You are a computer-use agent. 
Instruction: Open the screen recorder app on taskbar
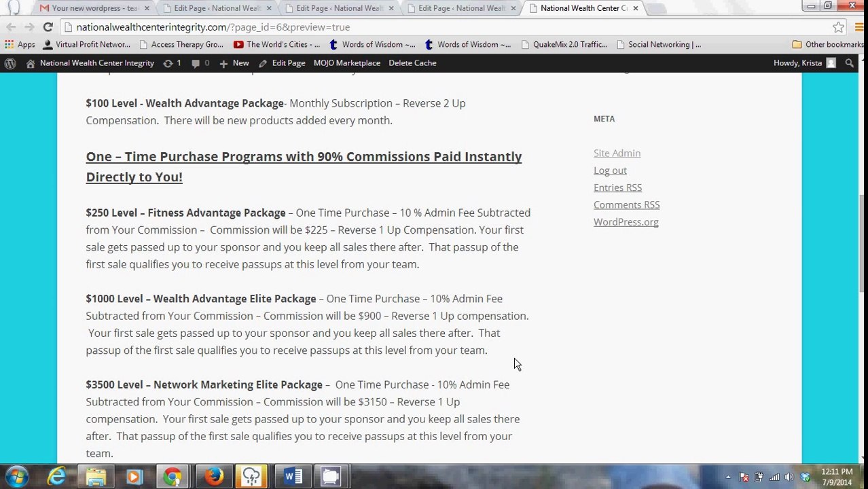[x=331, y=477]
